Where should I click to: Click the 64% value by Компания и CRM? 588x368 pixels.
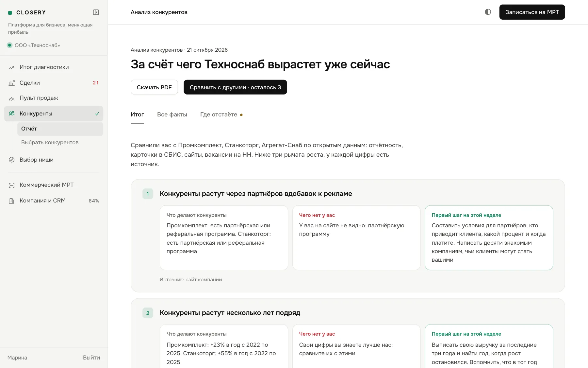(94, 201)
